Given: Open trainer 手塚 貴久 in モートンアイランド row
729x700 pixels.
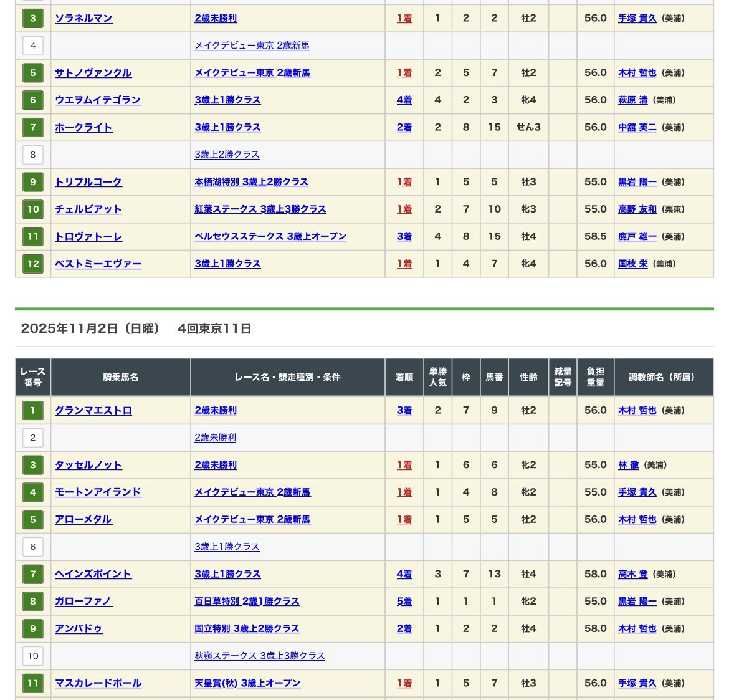Looking at the screenshot, I should [637, 492].
